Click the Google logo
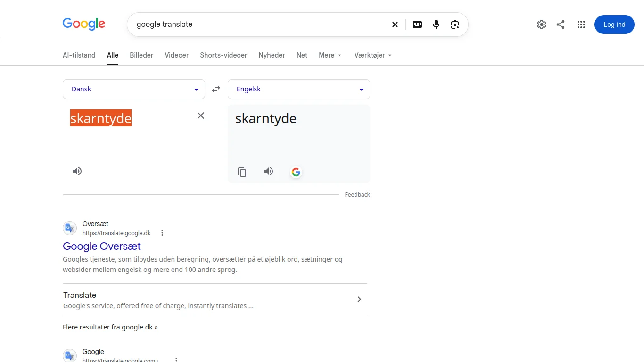 (84, 24)
